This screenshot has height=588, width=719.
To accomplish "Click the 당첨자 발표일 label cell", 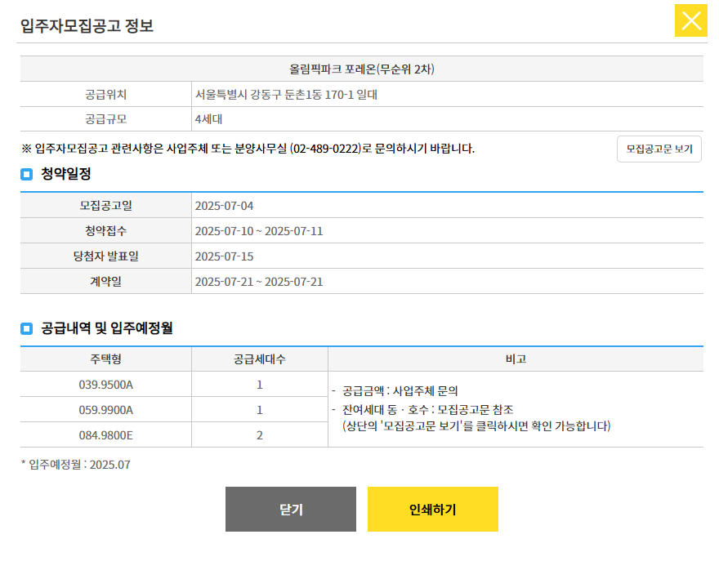I will tap(106, 256).
